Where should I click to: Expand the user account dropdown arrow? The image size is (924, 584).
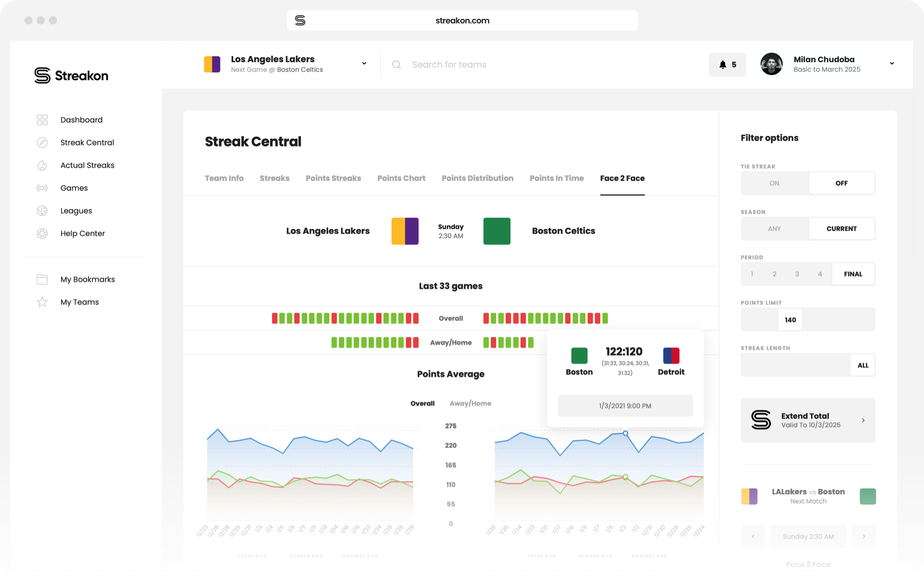(892, 64)
